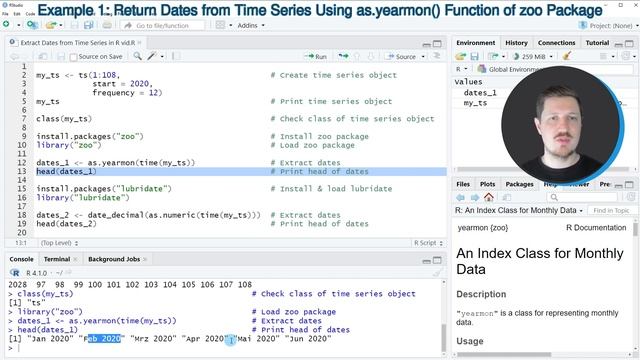Click the Re-run previous code icon

pos(343,56)
